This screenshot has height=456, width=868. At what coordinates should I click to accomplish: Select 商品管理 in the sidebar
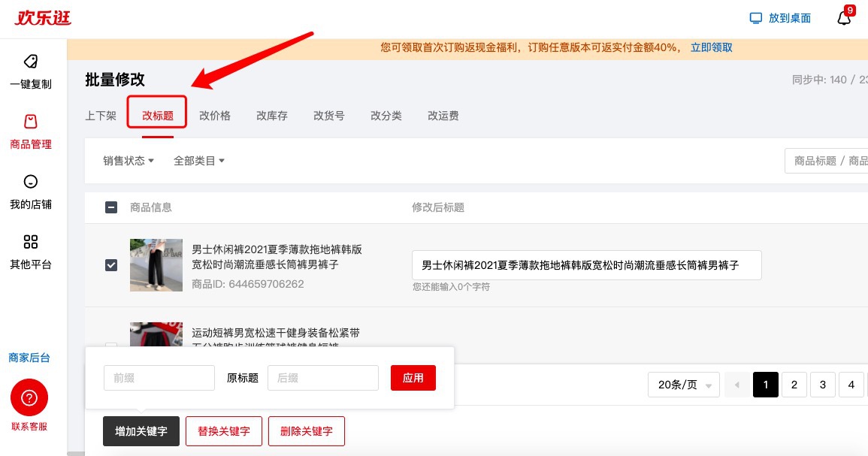click(x=30, y=133)
